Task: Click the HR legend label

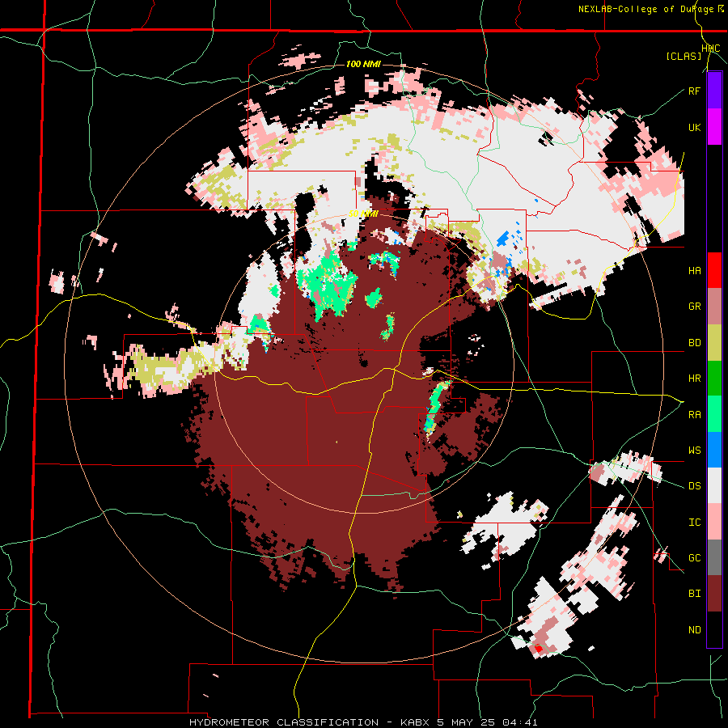Action: [694, 379]
